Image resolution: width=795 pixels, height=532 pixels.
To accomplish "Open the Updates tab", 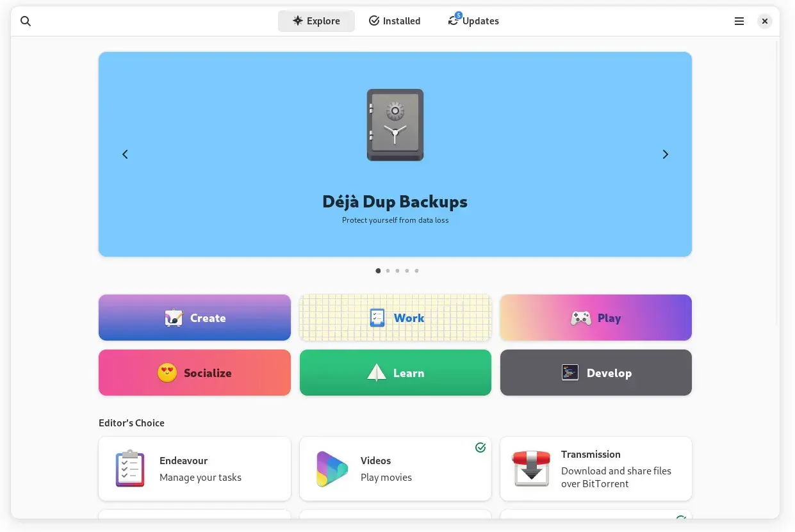I will (x=473, y=21).
